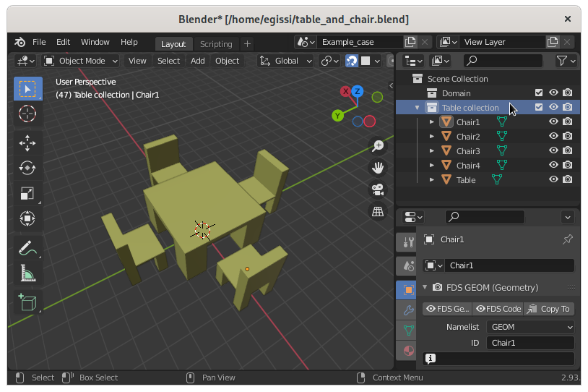Click the Add Cube tool
The width and height of the screenshot is (588, 392).
27,303
